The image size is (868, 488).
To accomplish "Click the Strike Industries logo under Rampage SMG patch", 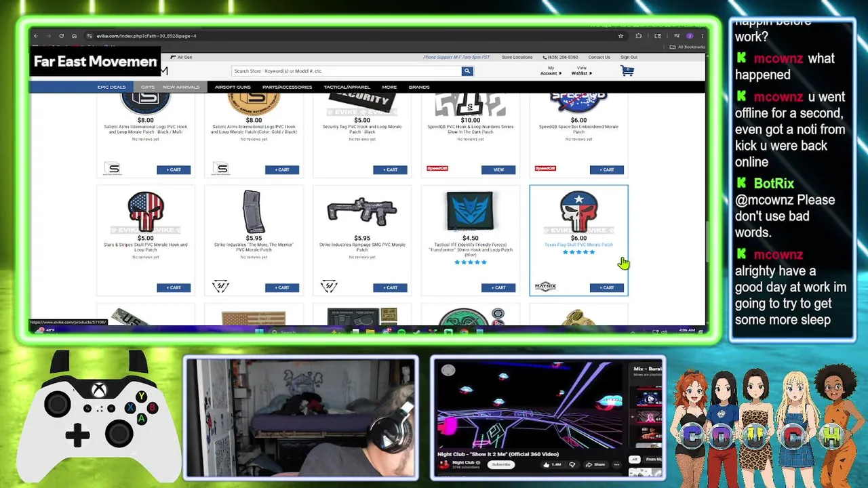I will 329,286.
